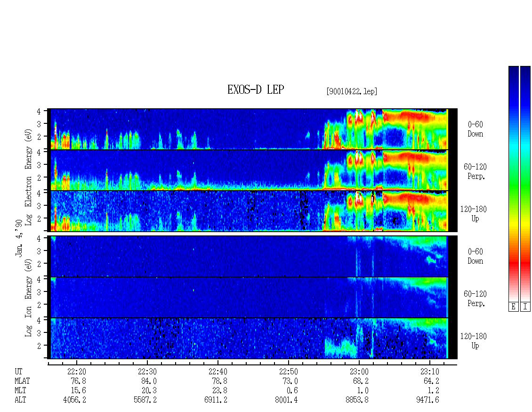
Task: Select the 22:20 time tick label
Action: [x=77, y=372]
